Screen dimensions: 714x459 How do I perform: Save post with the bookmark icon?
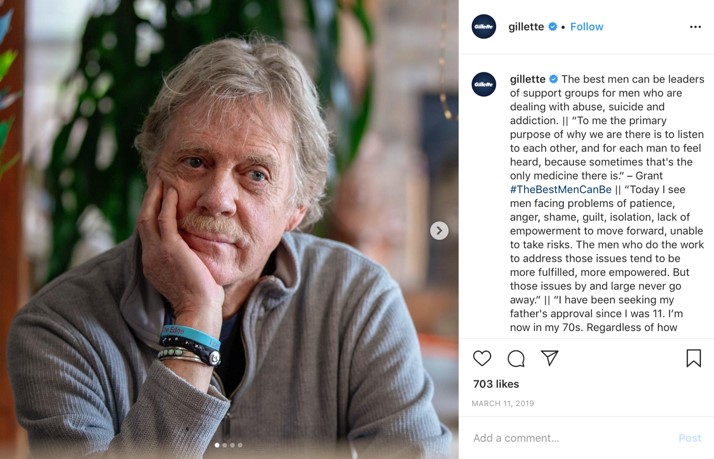pos(694,358)
